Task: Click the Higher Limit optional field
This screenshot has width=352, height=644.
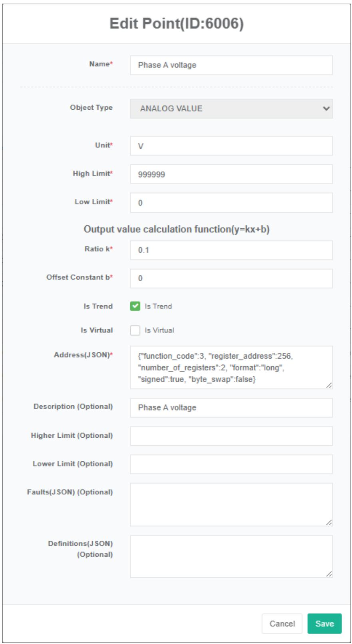Action: tap(231, 436)
